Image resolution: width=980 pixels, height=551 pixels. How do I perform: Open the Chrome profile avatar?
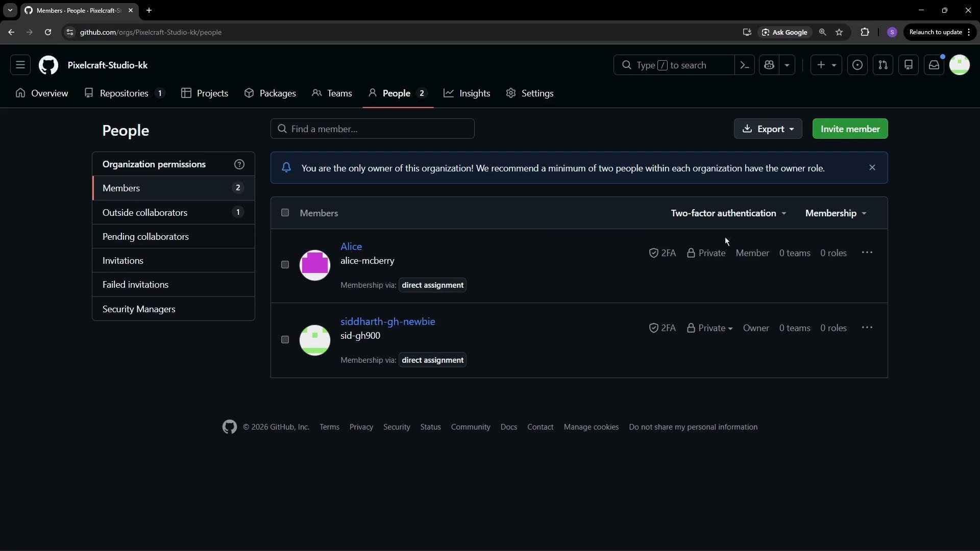892,32
